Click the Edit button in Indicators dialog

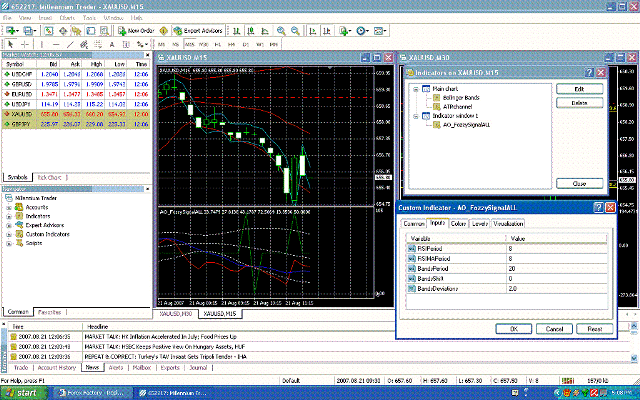(579, 89)
